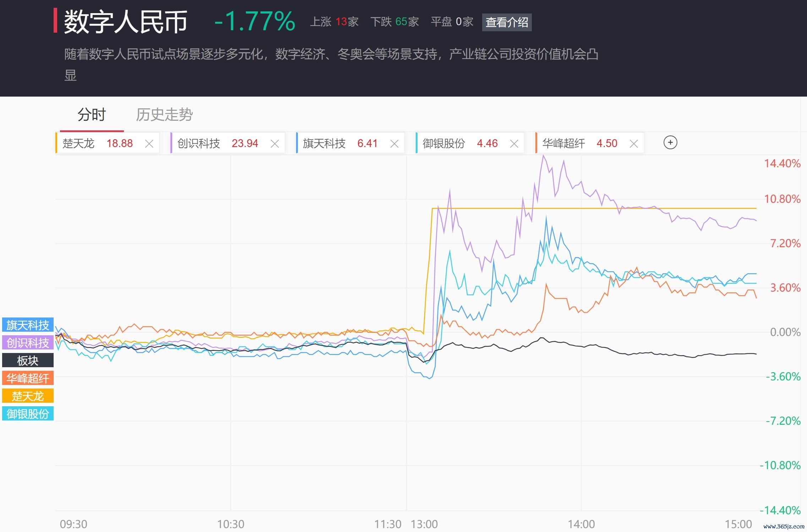Click the 查看介绍 button
The height and width of the screenshot is (532, 807).
click(506, 22)
